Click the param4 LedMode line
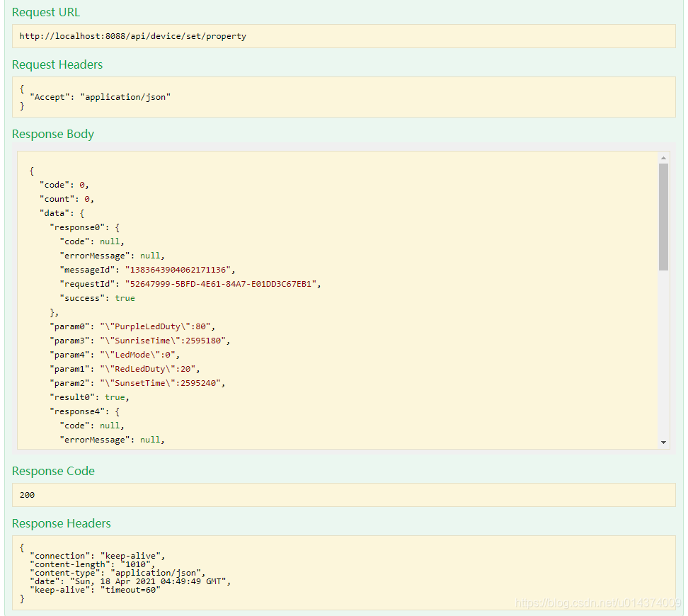The width and height of the screenshot is (688, 616). coord(115,355)
